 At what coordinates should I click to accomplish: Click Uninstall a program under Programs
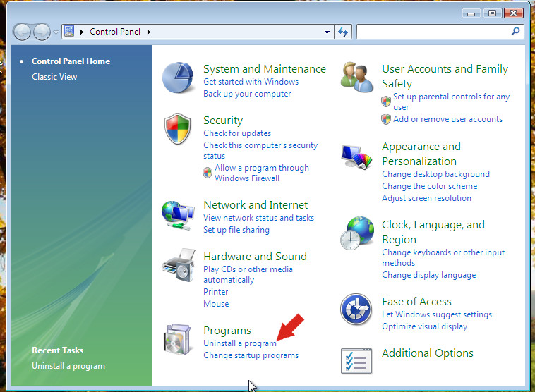(240, 343)
